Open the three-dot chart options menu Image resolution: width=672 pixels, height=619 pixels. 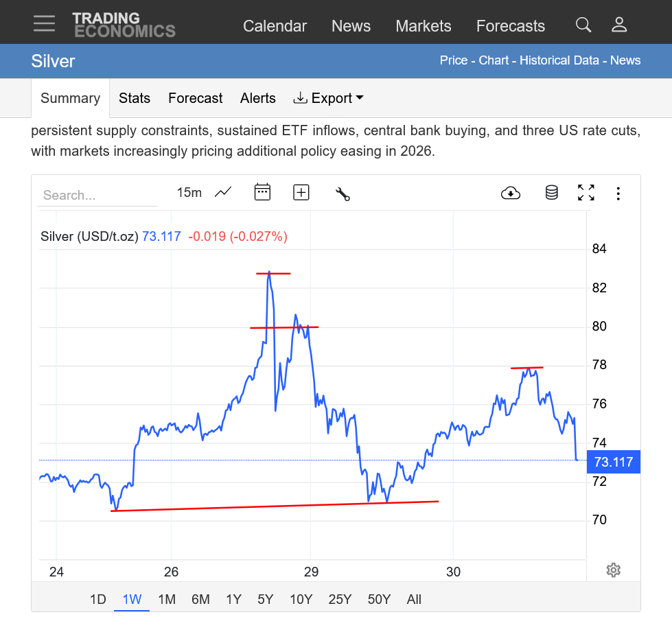[618, 194]
